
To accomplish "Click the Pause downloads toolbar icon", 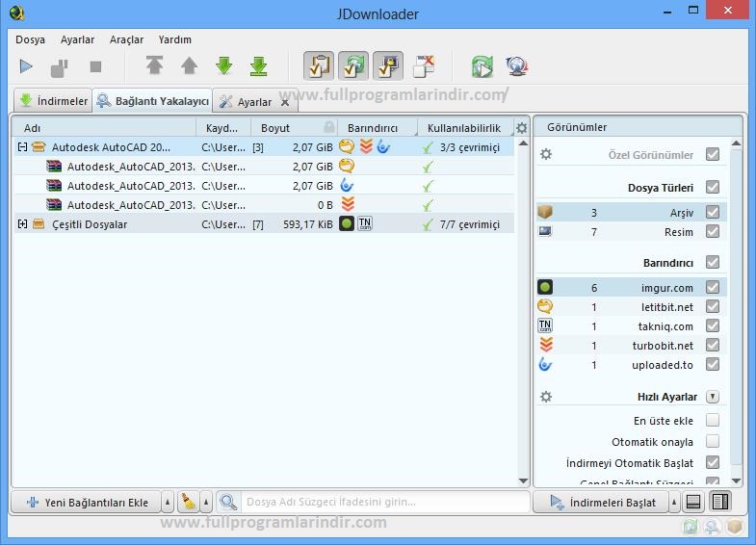I will [60, 66].
